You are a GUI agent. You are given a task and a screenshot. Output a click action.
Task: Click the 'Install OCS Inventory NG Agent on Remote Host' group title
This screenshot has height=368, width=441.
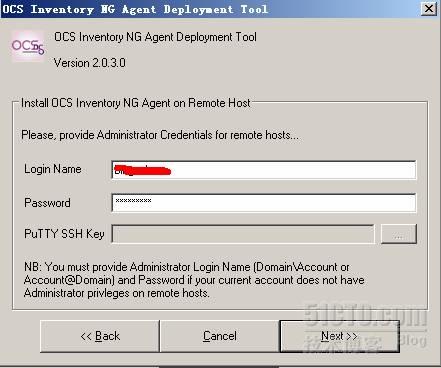136,103
